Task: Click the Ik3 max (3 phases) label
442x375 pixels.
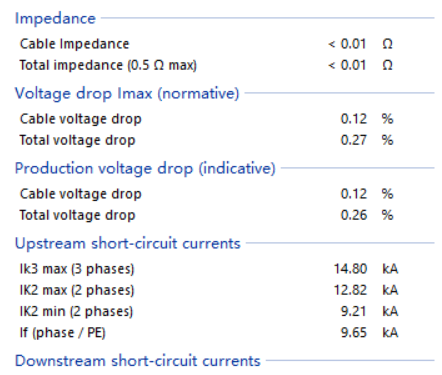Action: point(77,269)
